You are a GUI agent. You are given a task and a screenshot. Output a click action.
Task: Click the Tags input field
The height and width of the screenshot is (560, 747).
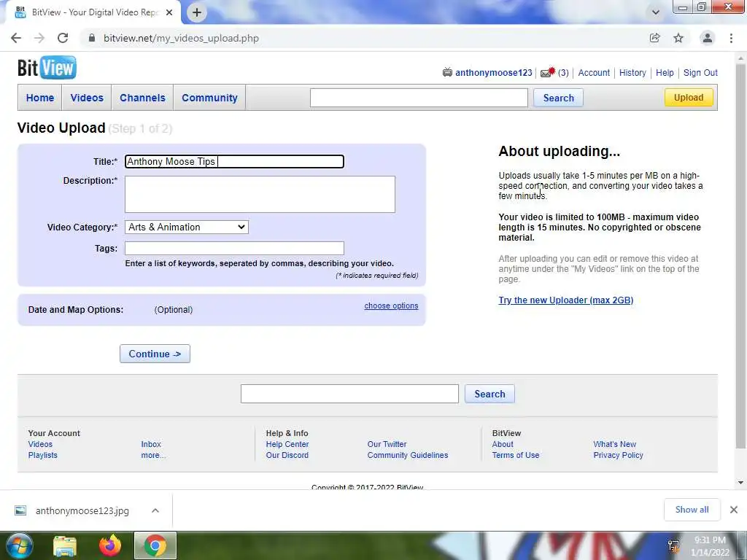pyautogui.click(x=234, y=248)
